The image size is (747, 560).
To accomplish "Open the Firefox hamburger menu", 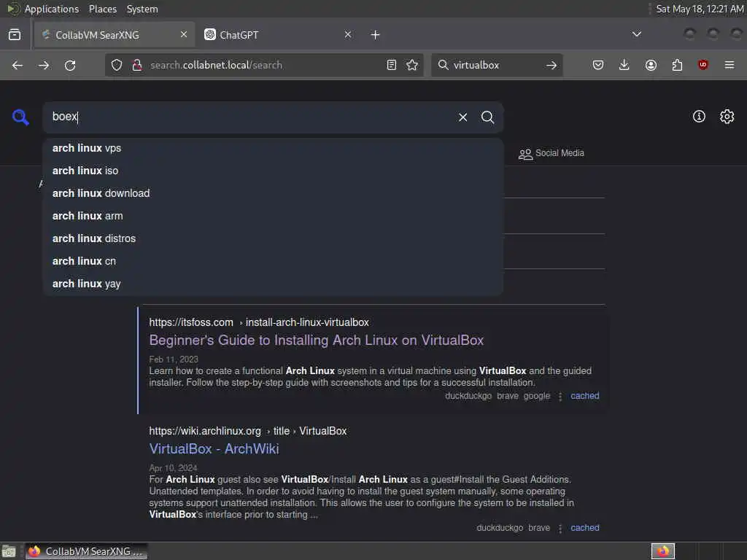I will 729,65.
